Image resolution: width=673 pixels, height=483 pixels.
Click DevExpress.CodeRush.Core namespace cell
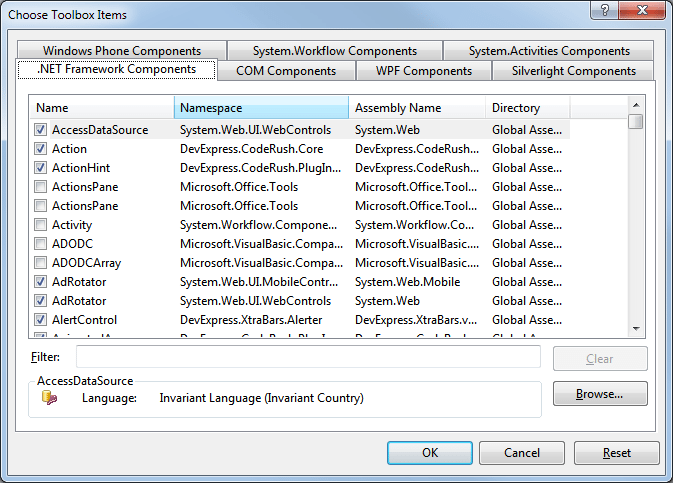pyautogui.click(x=252, y=149)
